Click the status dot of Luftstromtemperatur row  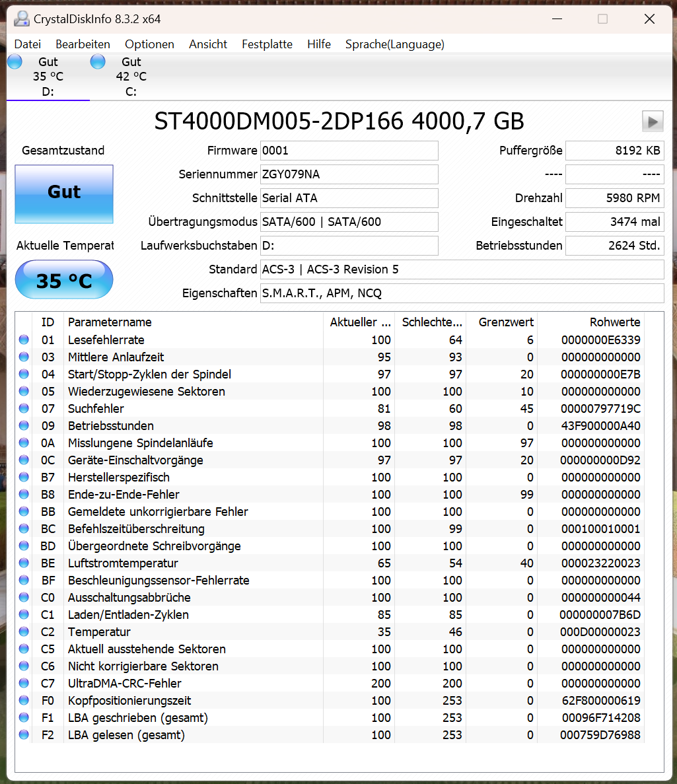[x=24, y=563]
